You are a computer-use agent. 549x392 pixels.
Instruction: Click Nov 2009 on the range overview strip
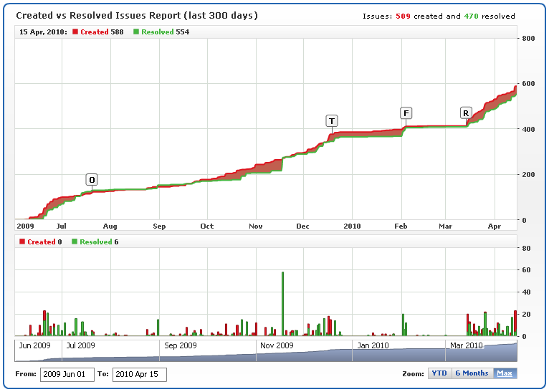click(276, 345)
